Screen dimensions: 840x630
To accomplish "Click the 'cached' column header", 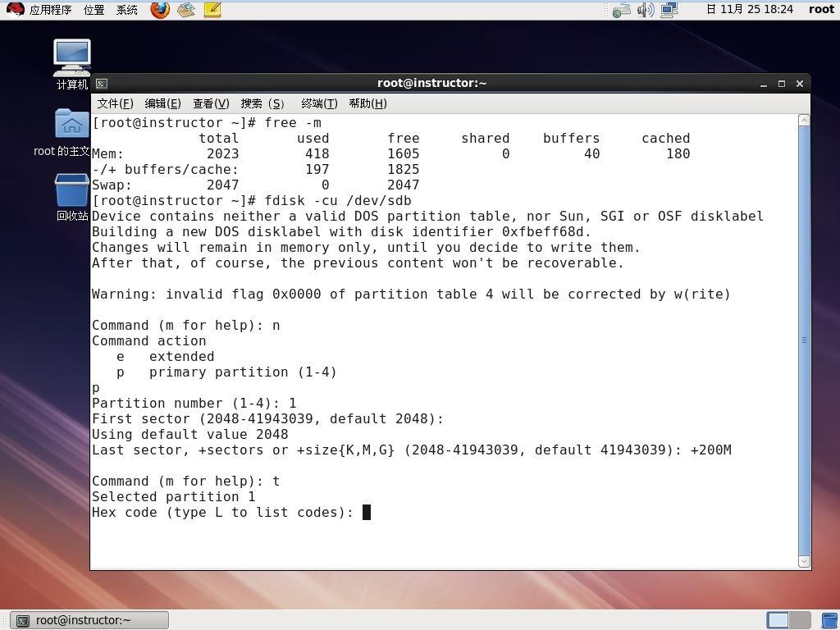I will [666, 138].
